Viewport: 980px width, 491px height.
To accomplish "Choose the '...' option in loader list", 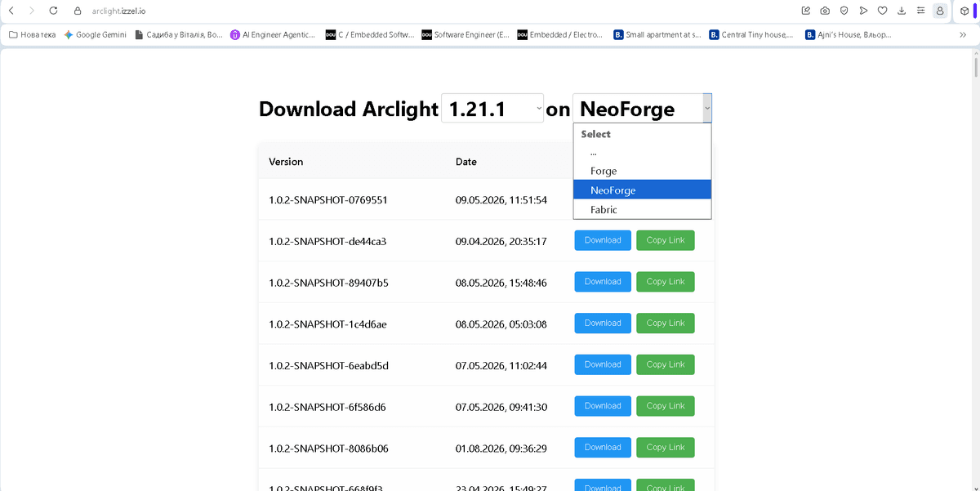I will [x=642, y=152].
